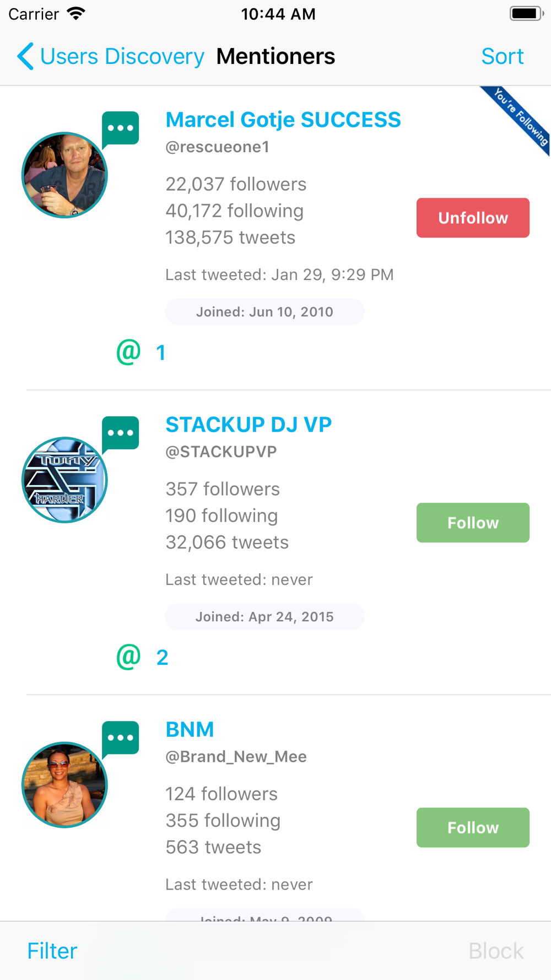
Task: Unfollow Marcel Gotje SUCCESS
Action: [473, 218]
